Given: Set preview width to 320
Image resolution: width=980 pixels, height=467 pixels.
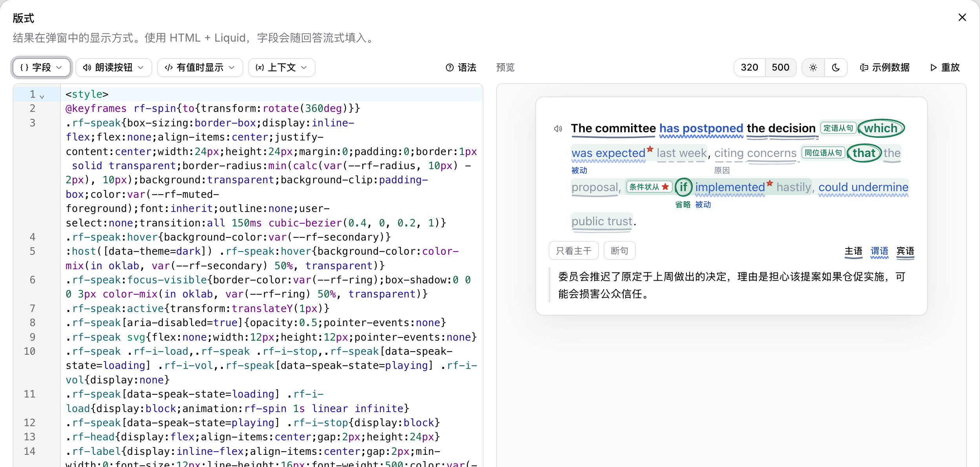Looking at the screenshot, I should [749, 67].
